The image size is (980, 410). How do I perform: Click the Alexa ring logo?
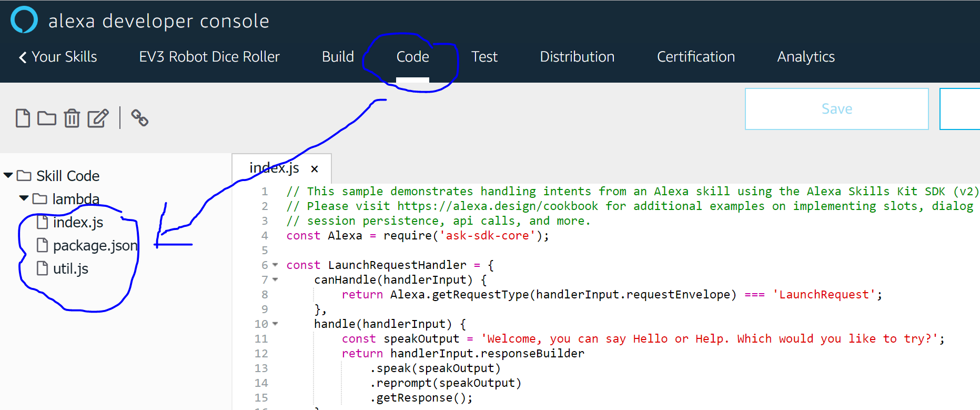(x=24, y=20)
